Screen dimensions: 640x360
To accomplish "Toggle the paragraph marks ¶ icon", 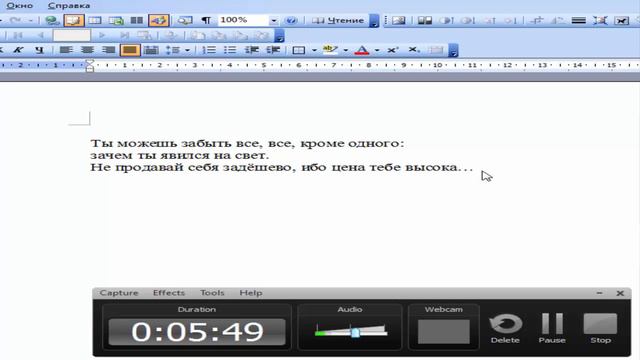I will (206, 20).
